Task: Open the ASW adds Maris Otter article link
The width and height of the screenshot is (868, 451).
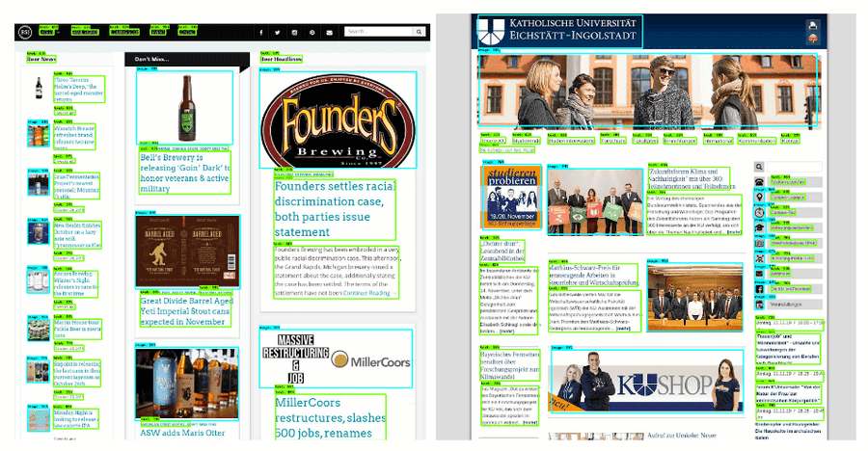Action: 182,433
